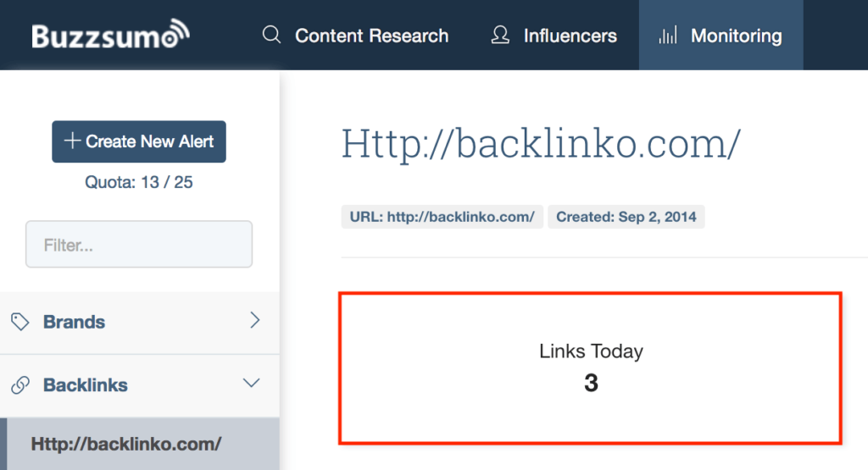Select the Backlinks category label
Image resolution: width=868 pixels, height=470 pixels.
[86, 385]
